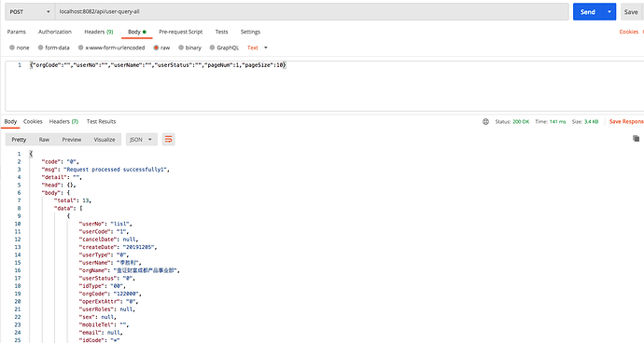Click the "detail" response line
The height and width of the screenshot is (343, 644).
click(x=62, y=177)
